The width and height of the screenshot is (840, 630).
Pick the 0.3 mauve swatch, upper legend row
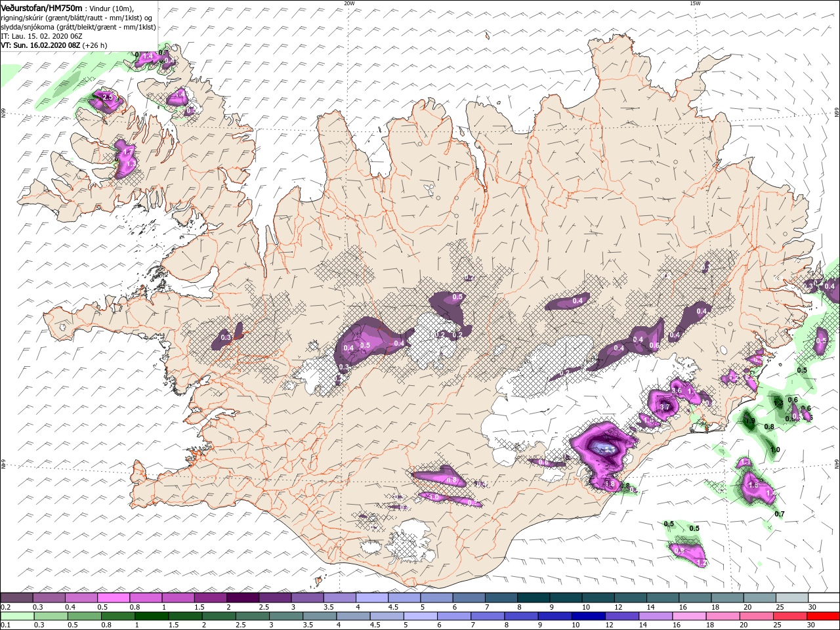tap(49, 598)
